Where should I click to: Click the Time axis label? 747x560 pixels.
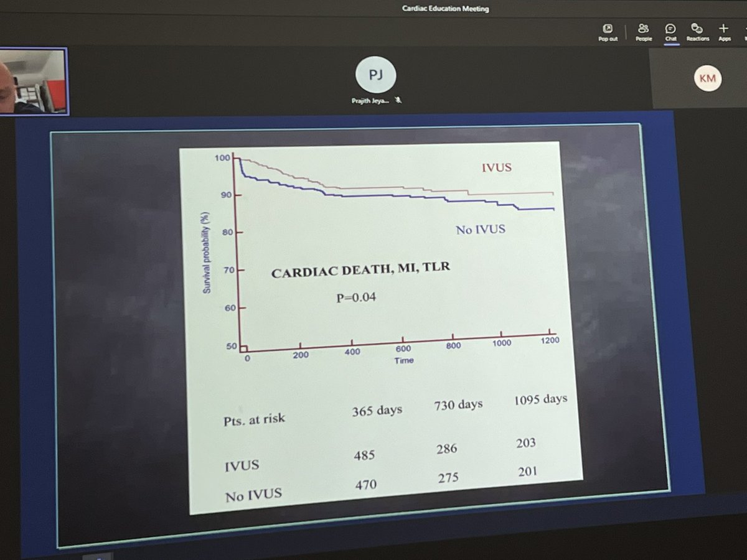click(x=403, y=360)
